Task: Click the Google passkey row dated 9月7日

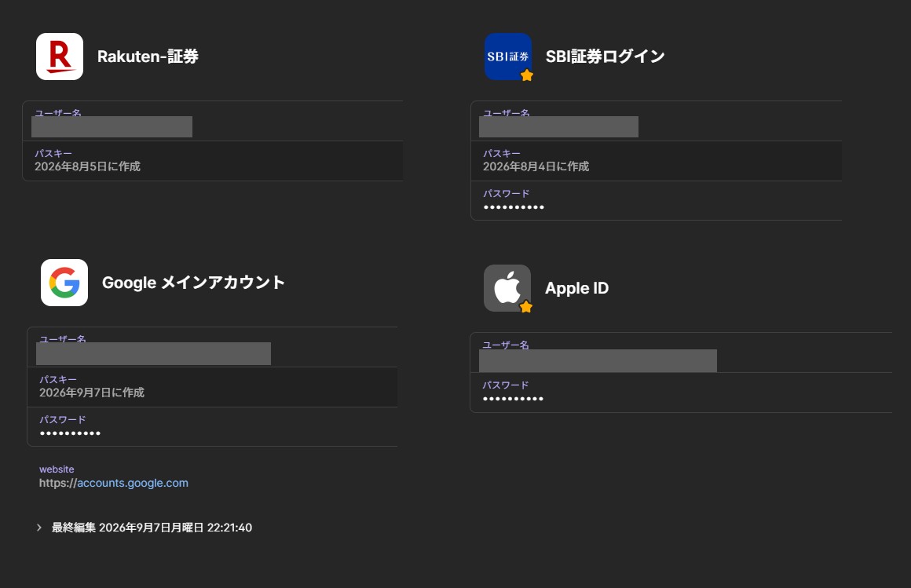Action: (213, 387)
